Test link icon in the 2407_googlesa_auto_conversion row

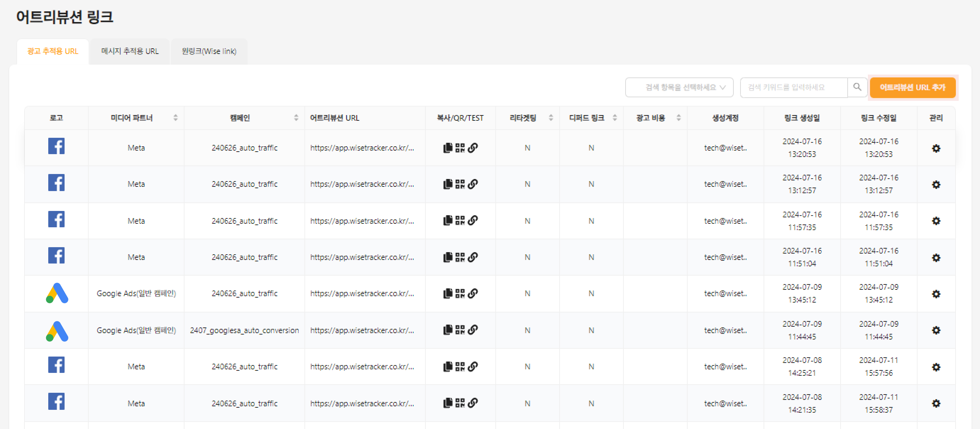click(x=473, y=330)
